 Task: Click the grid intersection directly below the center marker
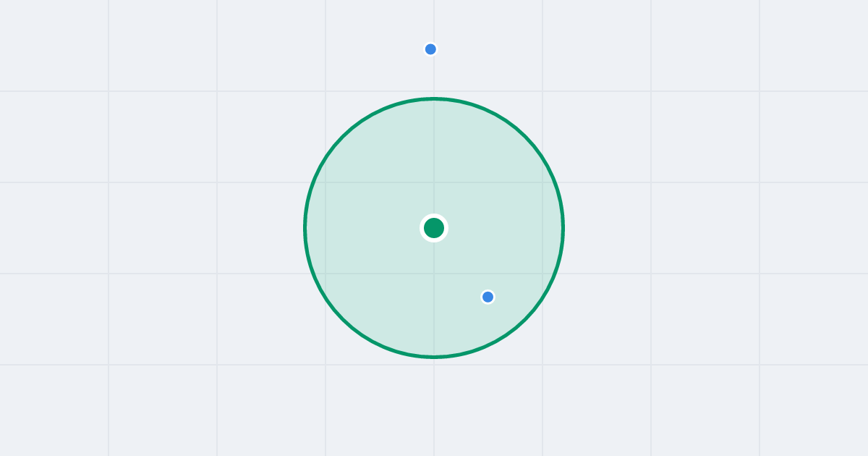(x=434, y=274)
